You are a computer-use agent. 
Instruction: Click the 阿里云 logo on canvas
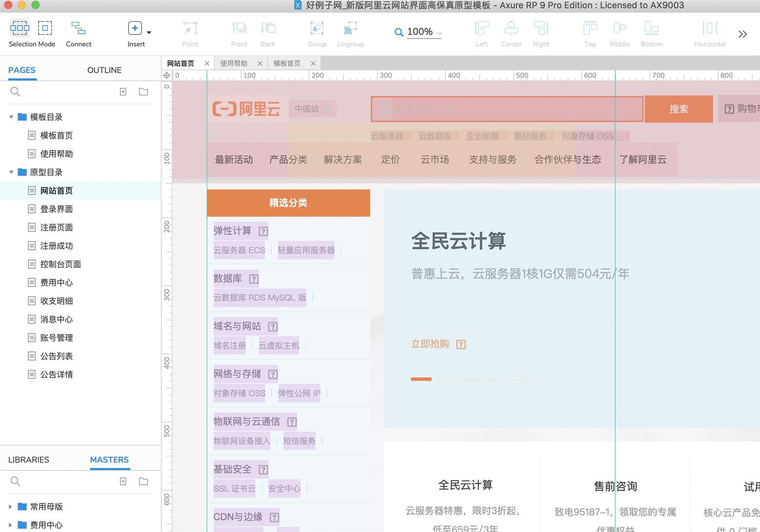click(x=246, y=109)
